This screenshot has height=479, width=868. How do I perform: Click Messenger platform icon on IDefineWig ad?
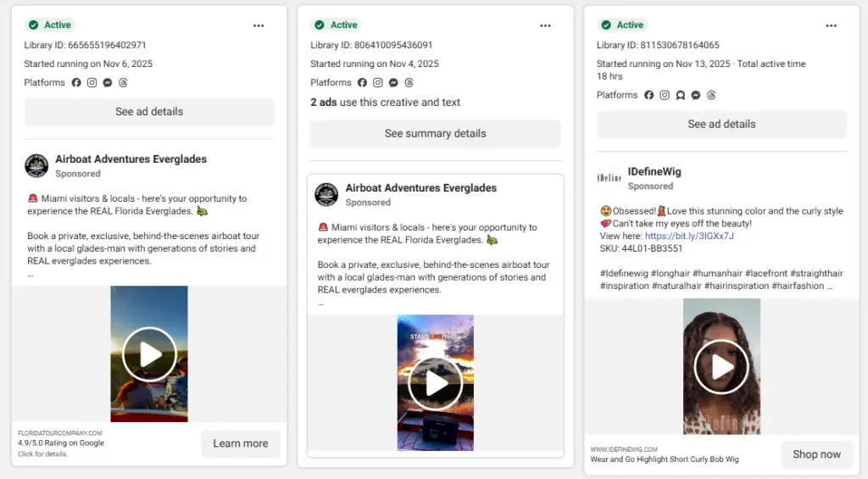pos(696,95)
